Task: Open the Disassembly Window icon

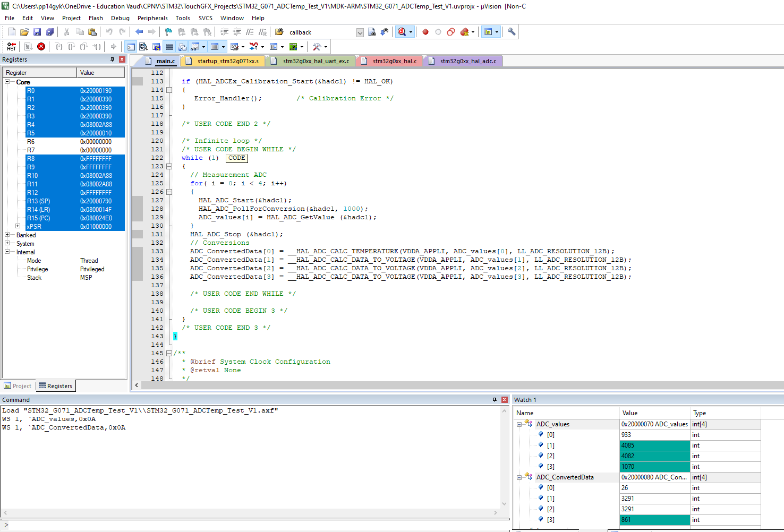Action: coord(143,47)
